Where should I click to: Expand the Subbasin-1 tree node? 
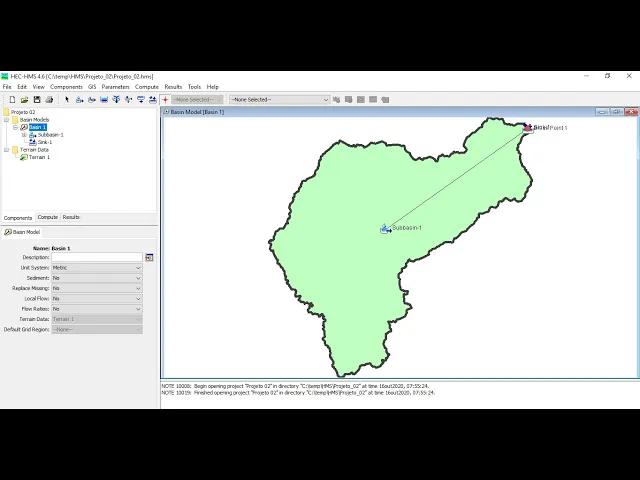[x=24, y=135]
